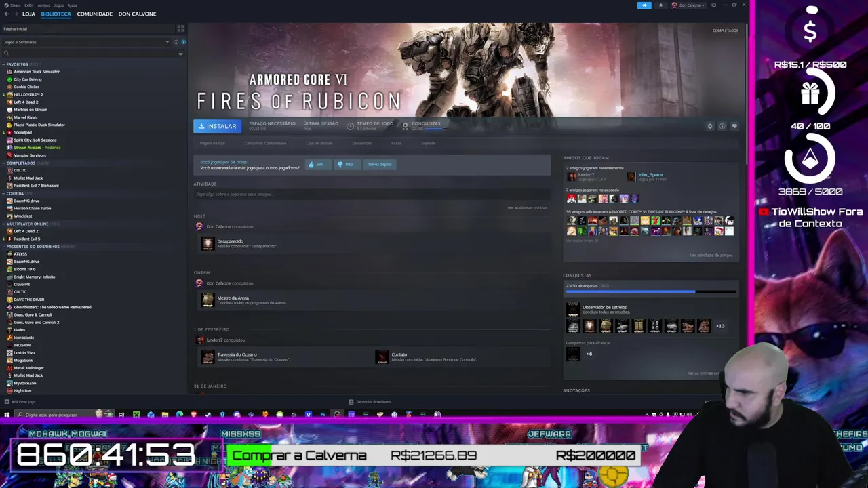Click the game settings gear icon

pos(710,126)
